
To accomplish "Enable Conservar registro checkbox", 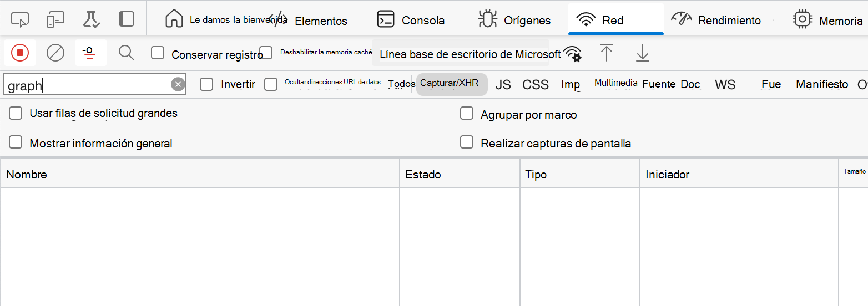I will tap(158, 53).
